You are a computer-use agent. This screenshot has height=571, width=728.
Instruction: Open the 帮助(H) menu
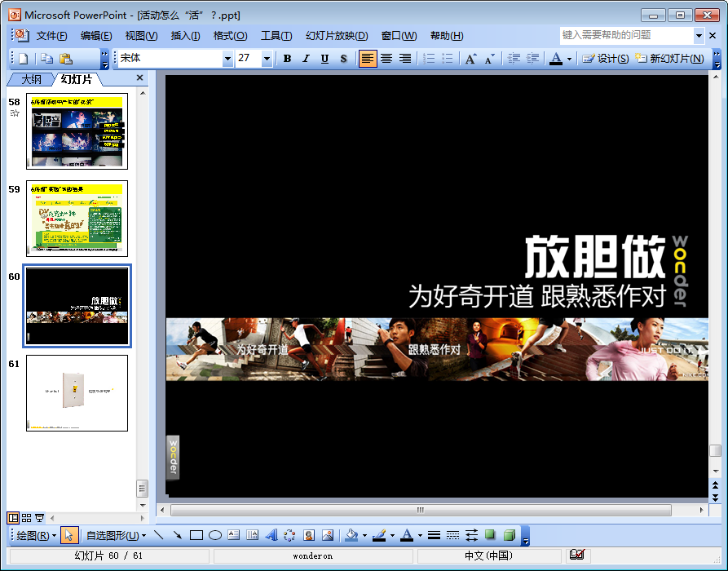(x=447, y=36)
